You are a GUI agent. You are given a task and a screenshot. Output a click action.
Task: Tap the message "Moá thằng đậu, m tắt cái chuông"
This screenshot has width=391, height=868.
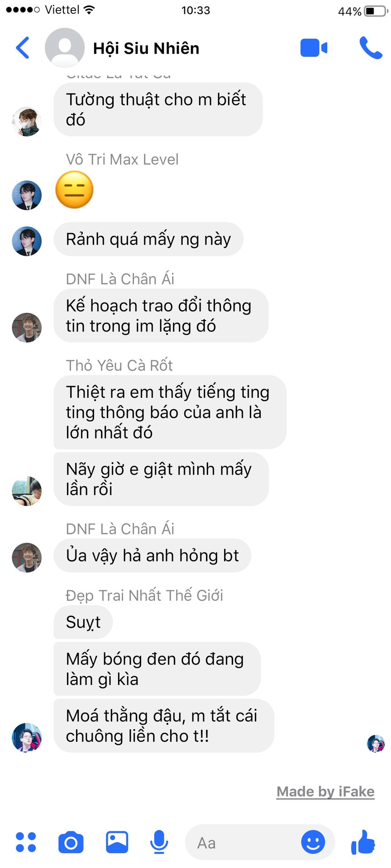click(x=164, y=726)
